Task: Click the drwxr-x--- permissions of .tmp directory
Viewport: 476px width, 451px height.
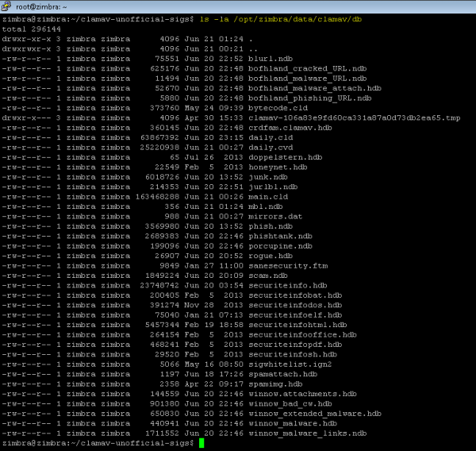Action: [x=26, y=118]
